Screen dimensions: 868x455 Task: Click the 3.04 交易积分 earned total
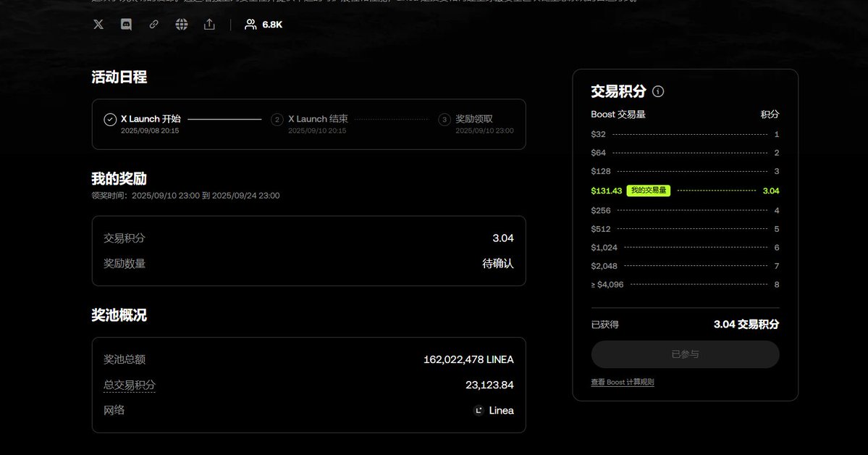pos(746,324)
